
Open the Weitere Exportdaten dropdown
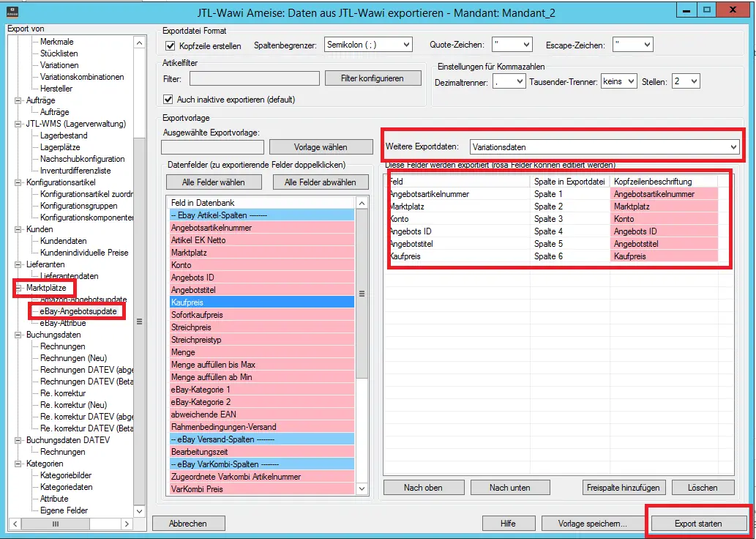pyautogui.click(x=605, y=146)
